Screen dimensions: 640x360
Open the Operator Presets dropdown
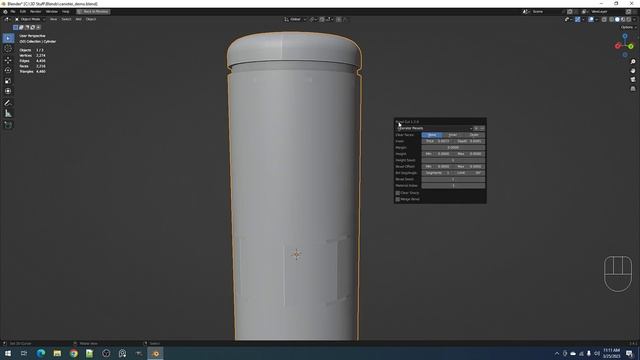[434, 128]
